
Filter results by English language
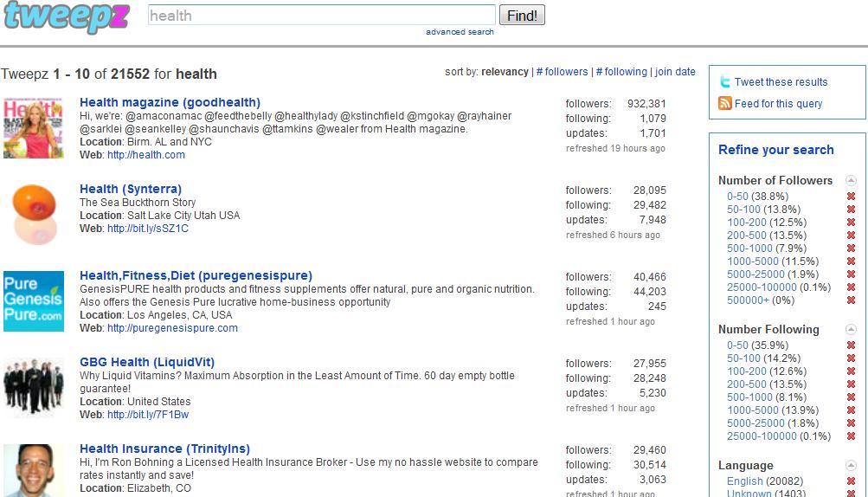click(x=744, y=481)
